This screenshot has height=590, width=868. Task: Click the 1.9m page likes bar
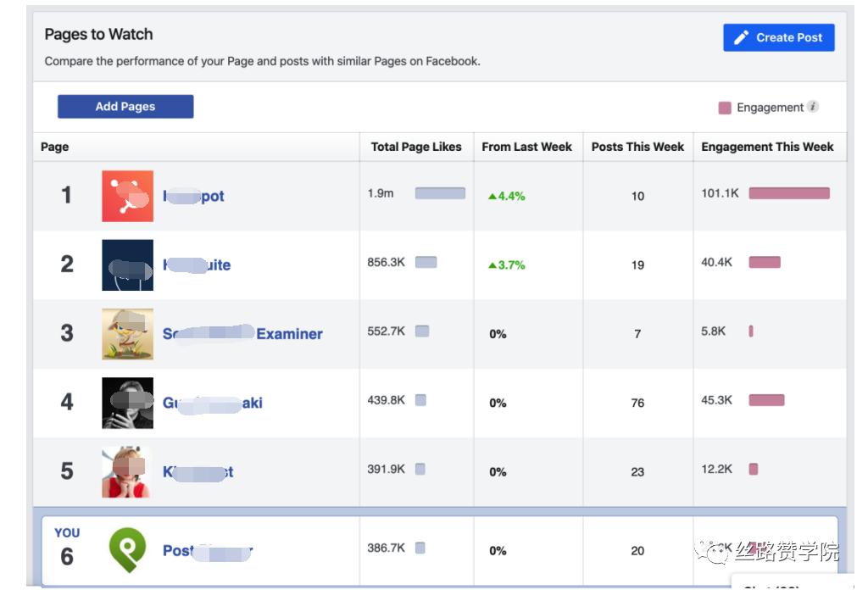[440, 193]
